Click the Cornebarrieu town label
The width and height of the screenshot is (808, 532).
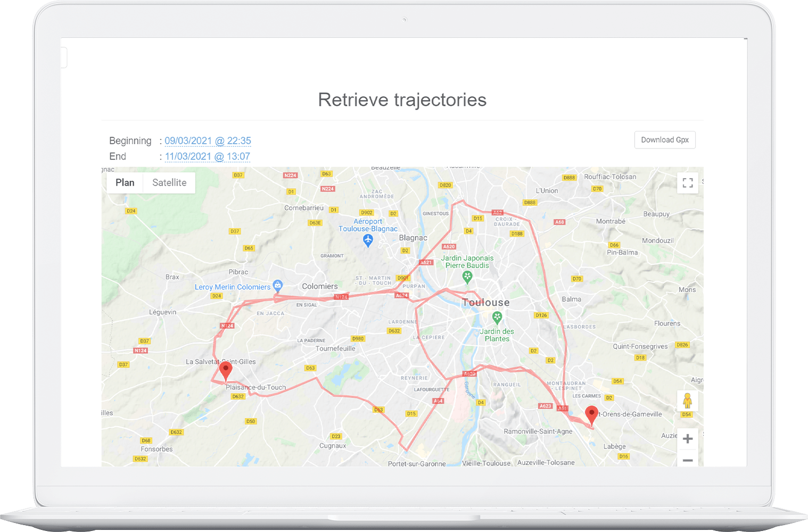click(x=304, y=208)
